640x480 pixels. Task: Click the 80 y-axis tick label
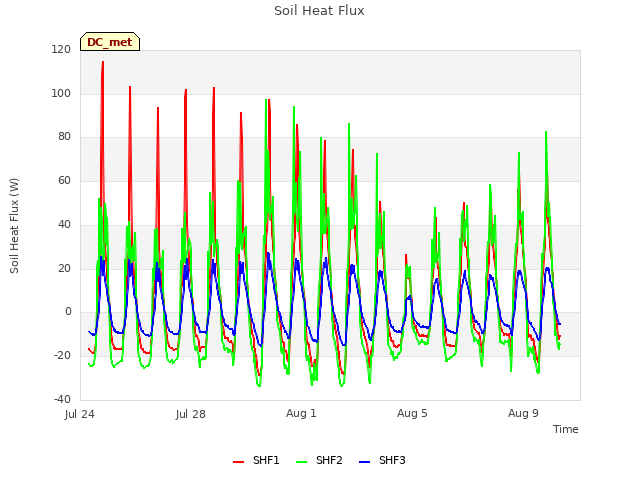(x=64, y=137)
